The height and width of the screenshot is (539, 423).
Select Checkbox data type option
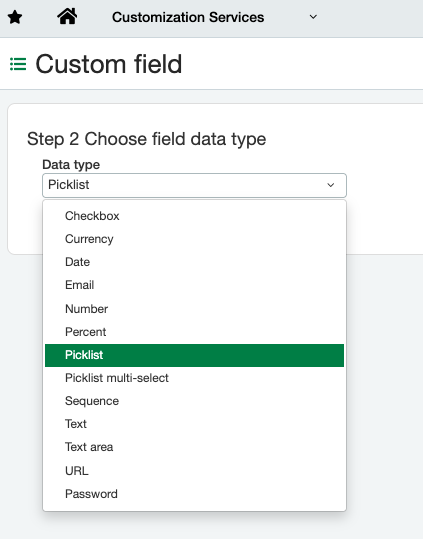194,216
